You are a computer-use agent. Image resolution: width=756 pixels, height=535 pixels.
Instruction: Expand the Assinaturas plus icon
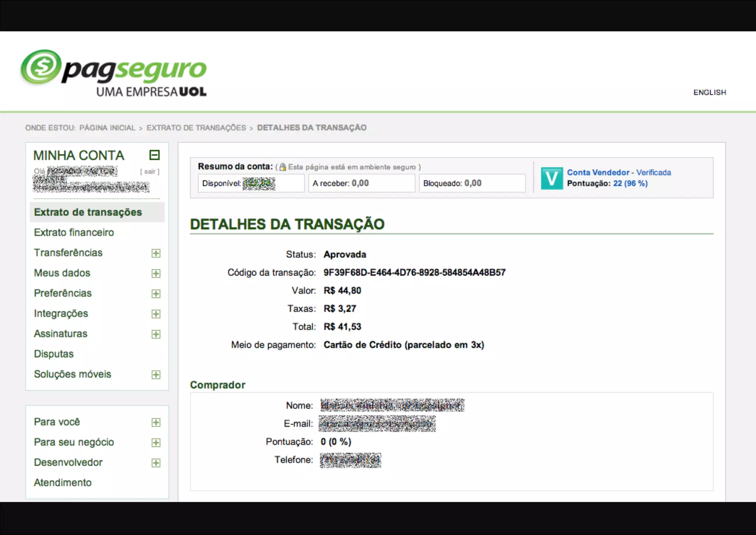tap(156, 335)
